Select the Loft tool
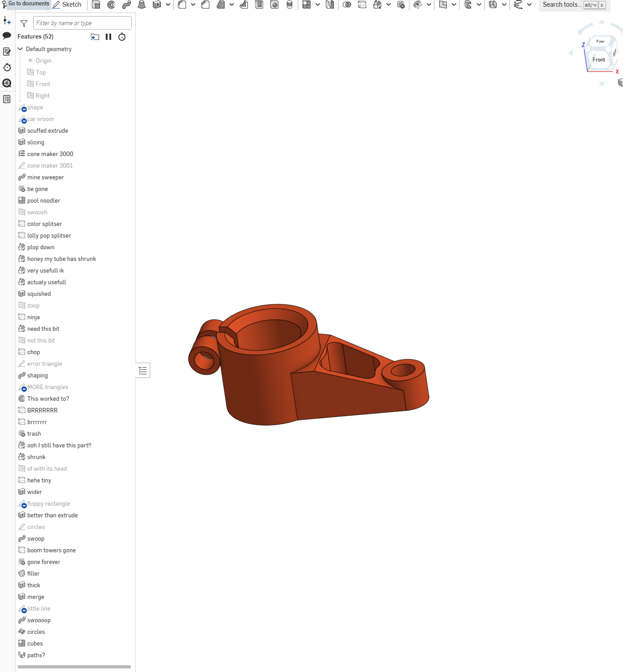The width and height of the screenshot is (623, 672). pos(142,4)
